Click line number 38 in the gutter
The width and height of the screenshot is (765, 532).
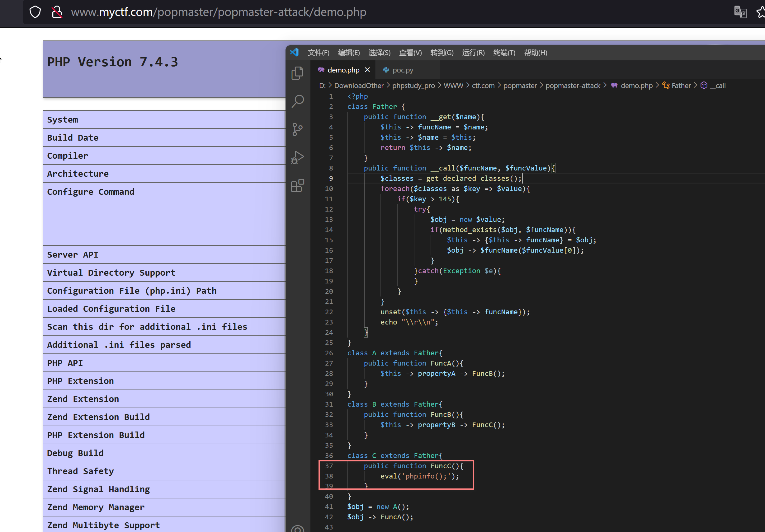pos(329,476)
